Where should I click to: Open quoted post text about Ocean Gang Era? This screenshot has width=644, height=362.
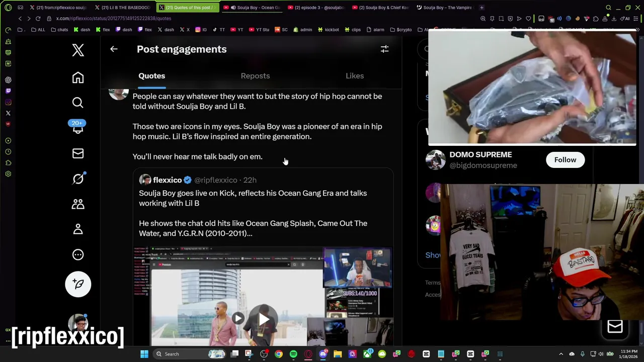(253, 213)
